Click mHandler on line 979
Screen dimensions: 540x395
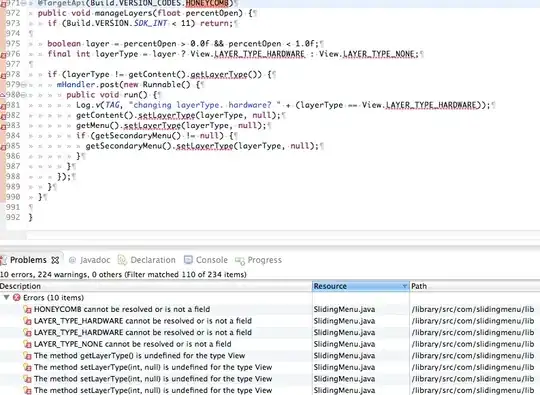pyautogui.click(x=75, y=85)
